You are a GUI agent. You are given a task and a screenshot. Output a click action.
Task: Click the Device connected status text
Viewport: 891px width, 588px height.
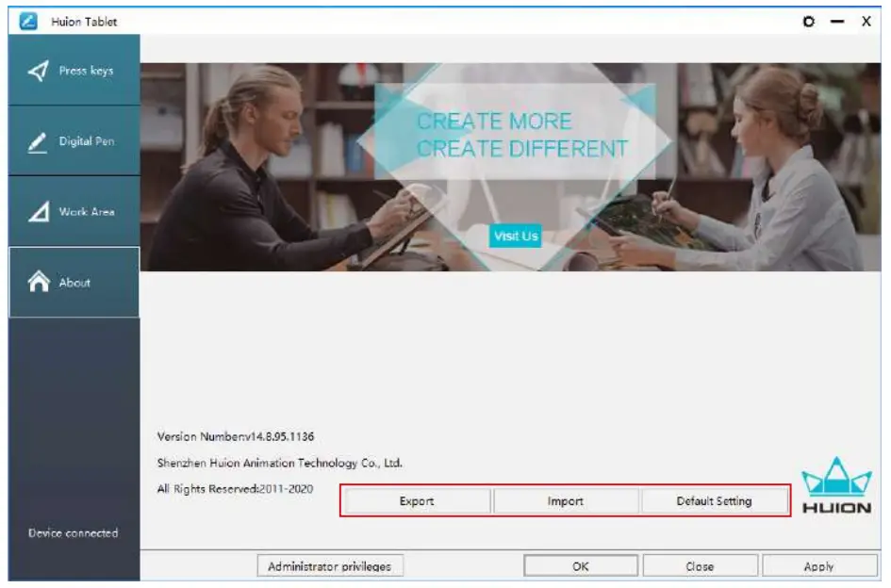74,533
